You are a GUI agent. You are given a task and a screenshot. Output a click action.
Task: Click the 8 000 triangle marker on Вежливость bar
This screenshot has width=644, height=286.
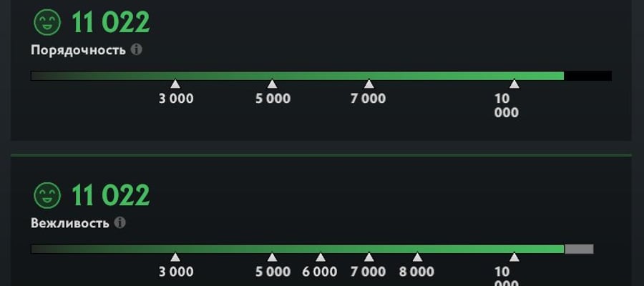pos(417,257)
